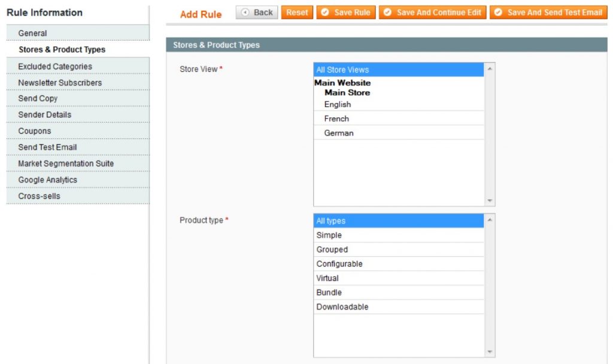Click the Save Rule button
Image resolution: width=613 pixels, height=364 pixels.
[345, 13]
